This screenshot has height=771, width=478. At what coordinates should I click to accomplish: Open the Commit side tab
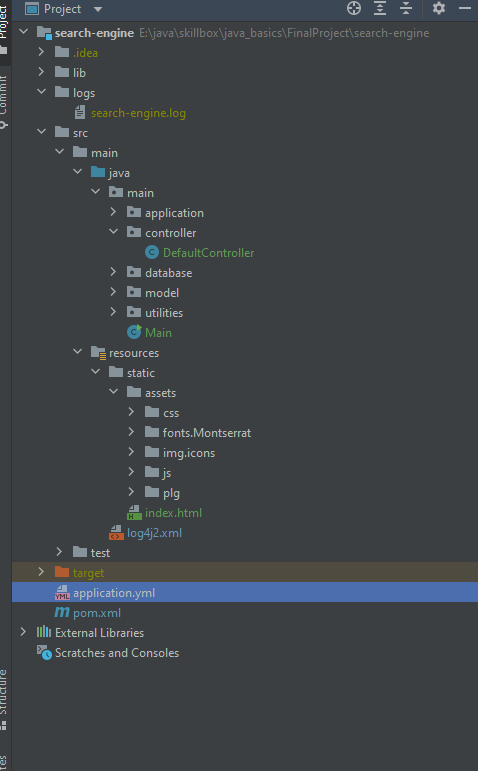4,101
